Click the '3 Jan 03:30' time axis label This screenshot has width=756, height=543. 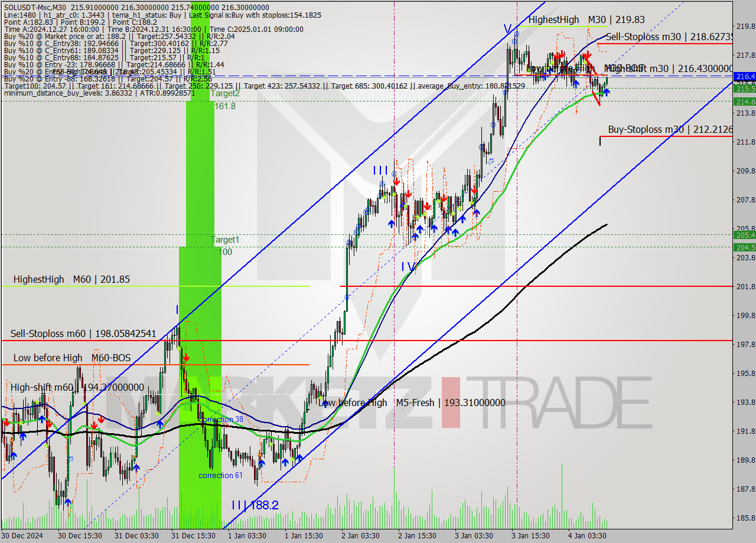[x=474, y=536]
